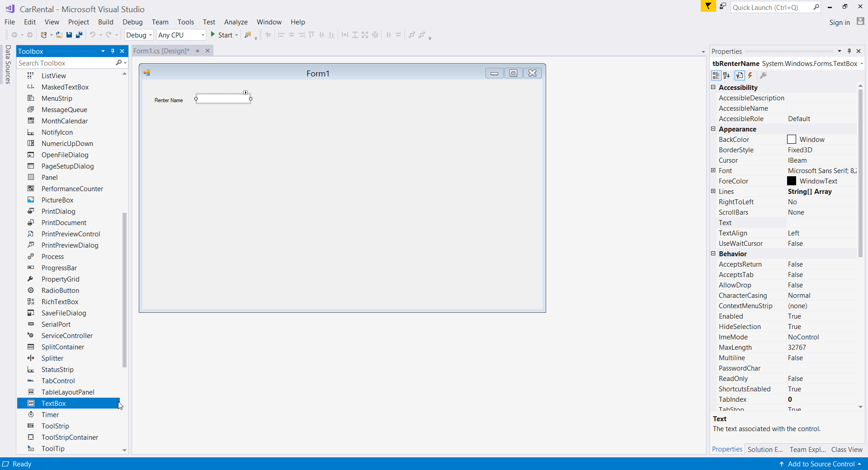
Task: Show categorized view of properties
Action: click(x=716, y=75)
